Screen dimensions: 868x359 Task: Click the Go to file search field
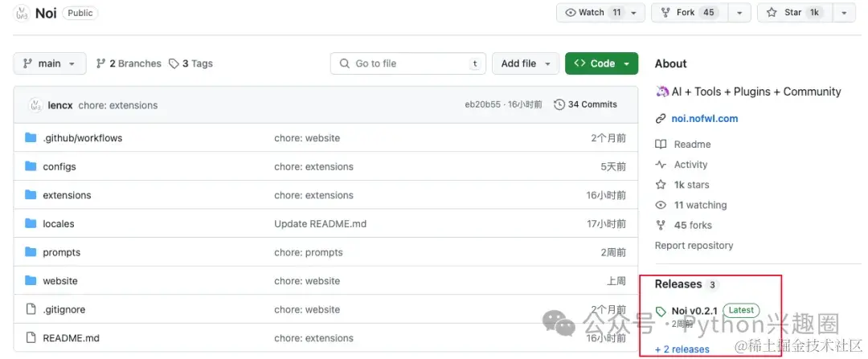pos(408,63)
